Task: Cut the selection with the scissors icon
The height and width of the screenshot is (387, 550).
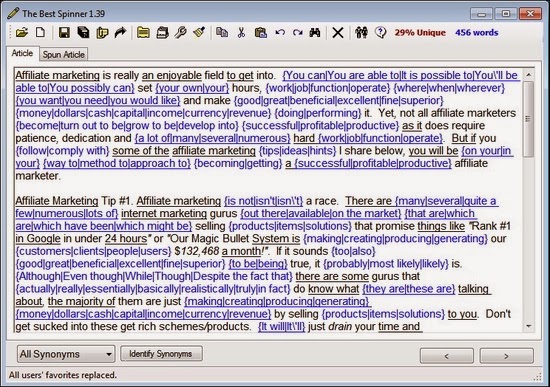Action: (x=241, y=33)
